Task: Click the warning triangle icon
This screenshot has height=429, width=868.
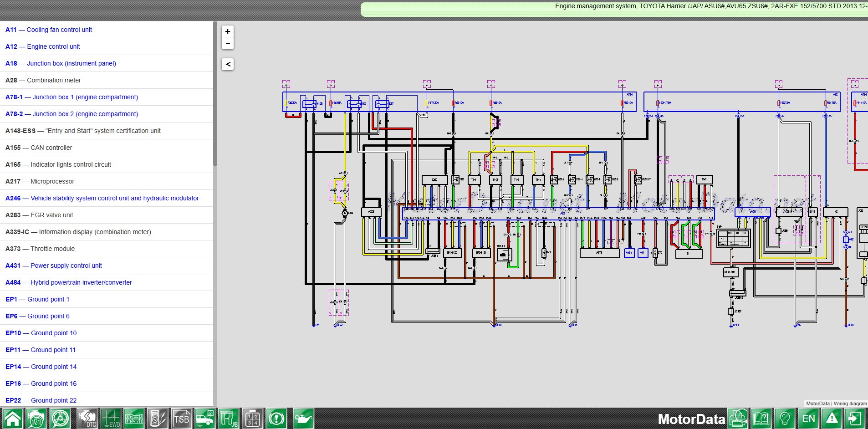Action: tap(832, 419)
